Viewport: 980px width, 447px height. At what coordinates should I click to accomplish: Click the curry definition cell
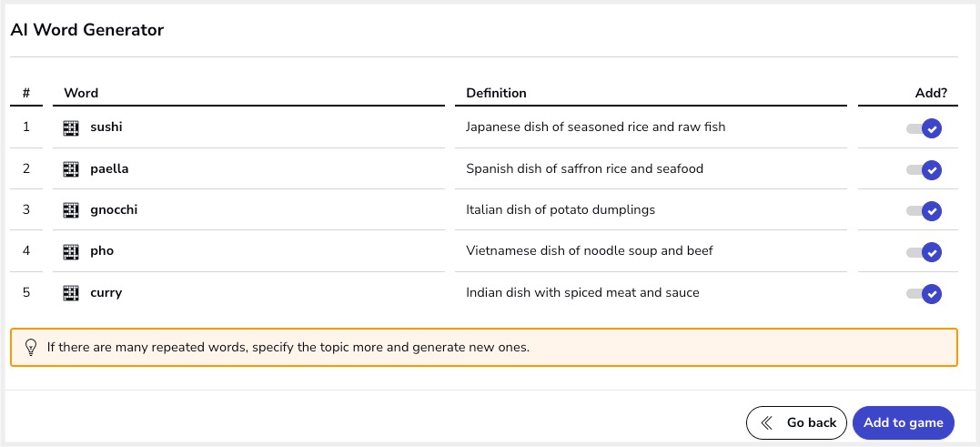point(582,293)
